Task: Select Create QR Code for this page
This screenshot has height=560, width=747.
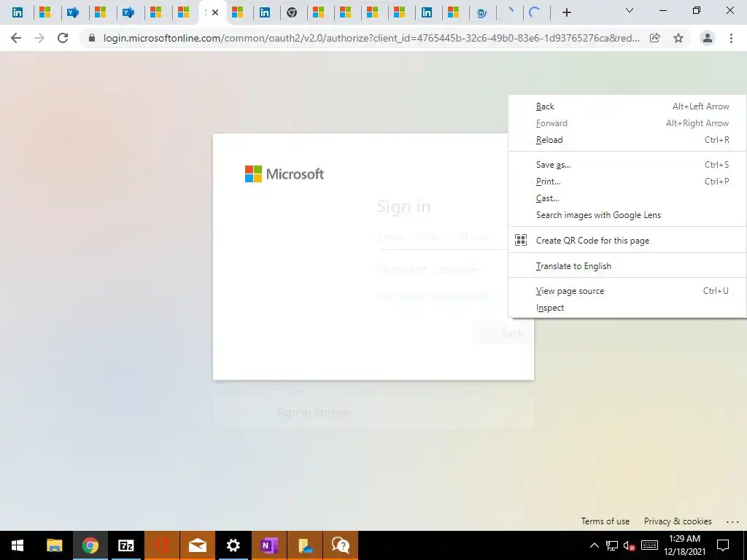Action: (x=627, y=241)
